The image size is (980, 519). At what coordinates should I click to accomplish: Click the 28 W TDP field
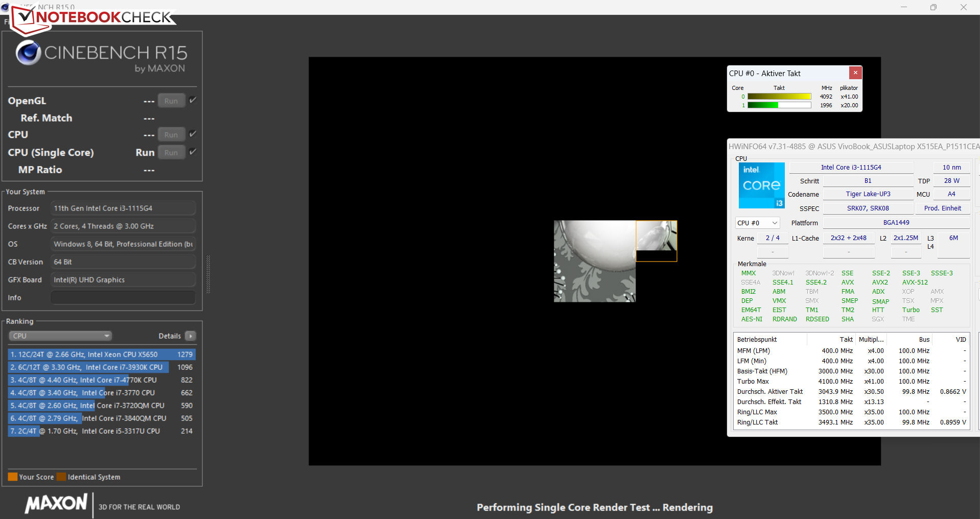click(x=951, y=180)
